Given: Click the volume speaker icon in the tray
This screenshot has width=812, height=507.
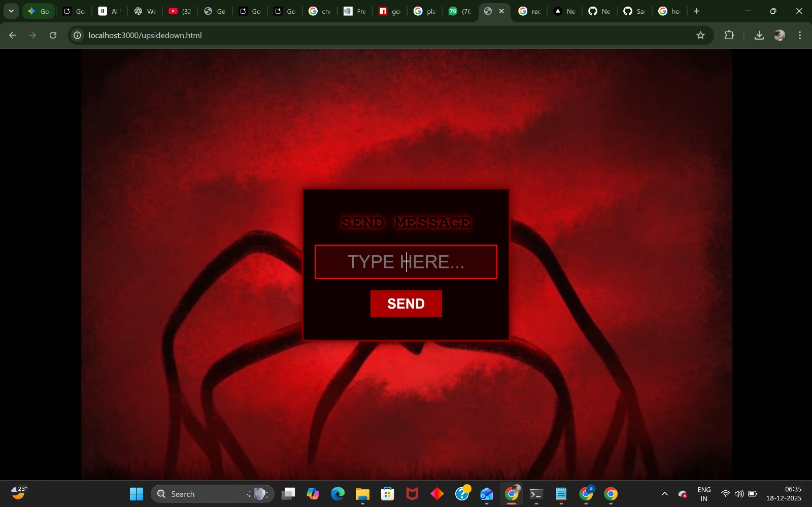Looking at the screenshot, I should 739,494.
